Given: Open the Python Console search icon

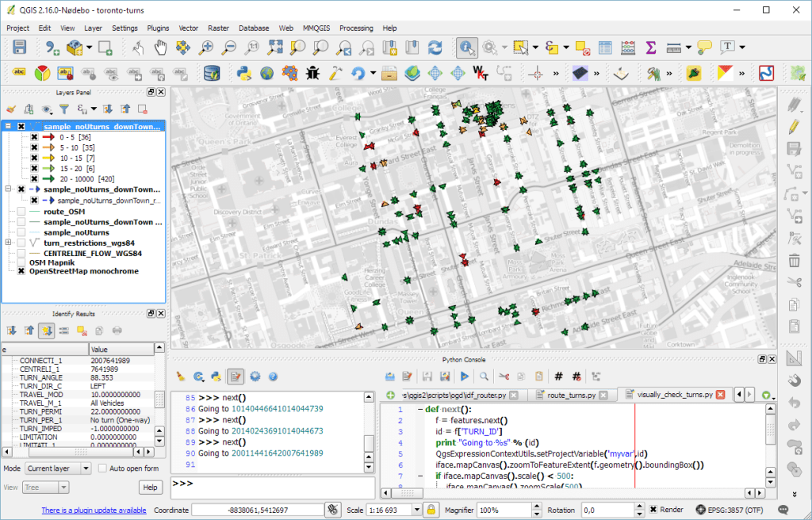Looking at the screenshot, I should pyautogui.click(x=482, y=376).
